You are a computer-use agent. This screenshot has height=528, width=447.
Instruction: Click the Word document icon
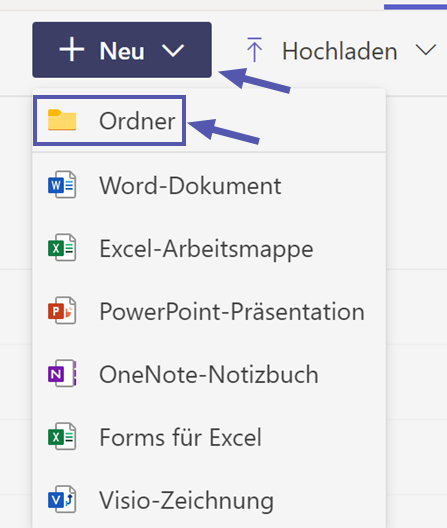click(x=62, y=185)
